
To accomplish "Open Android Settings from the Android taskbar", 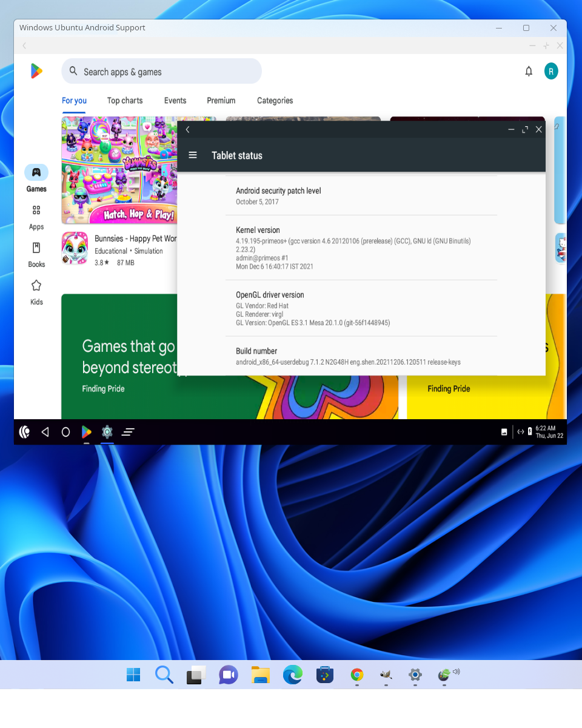I will pos(107,432).
